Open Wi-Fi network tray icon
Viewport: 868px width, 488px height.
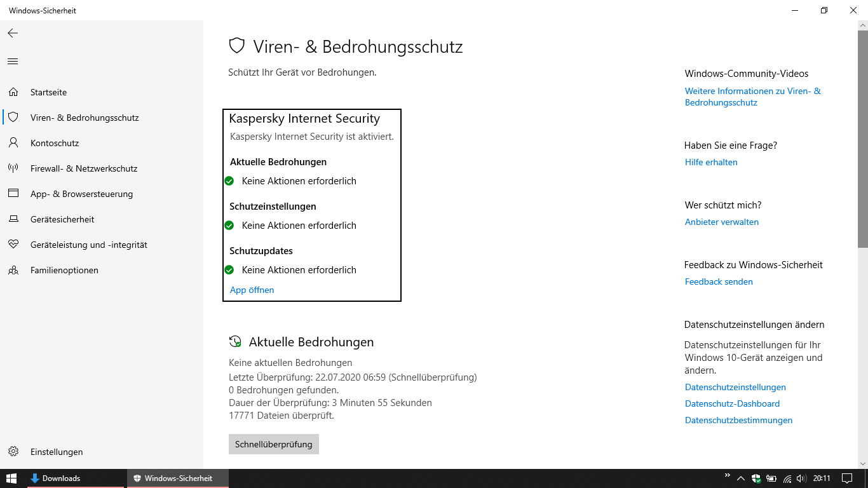[787, 478]
